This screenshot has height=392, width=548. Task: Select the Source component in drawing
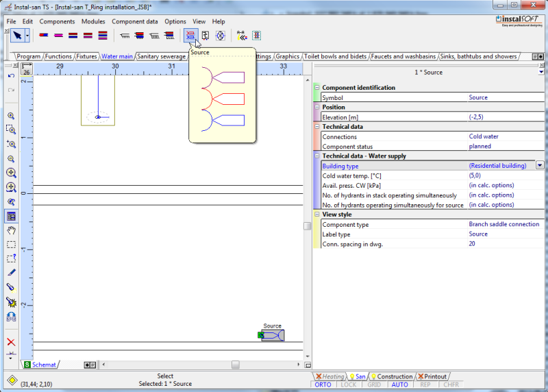[x=273, y=335]
